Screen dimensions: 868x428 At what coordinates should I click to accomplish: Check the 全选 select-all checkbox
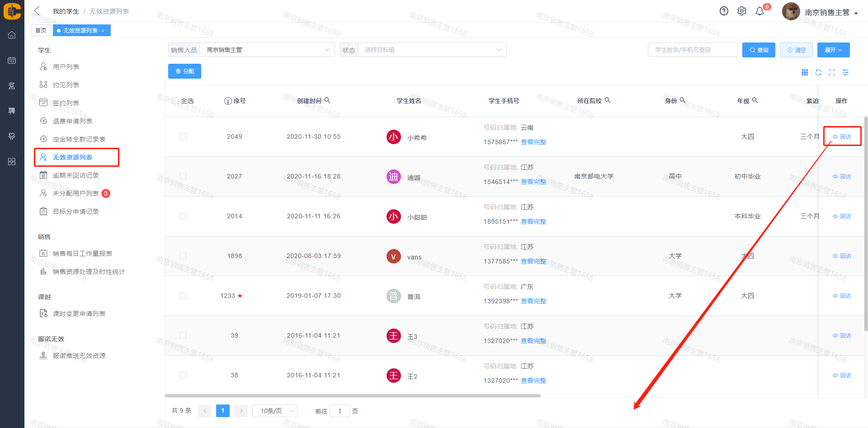(175, 101)
